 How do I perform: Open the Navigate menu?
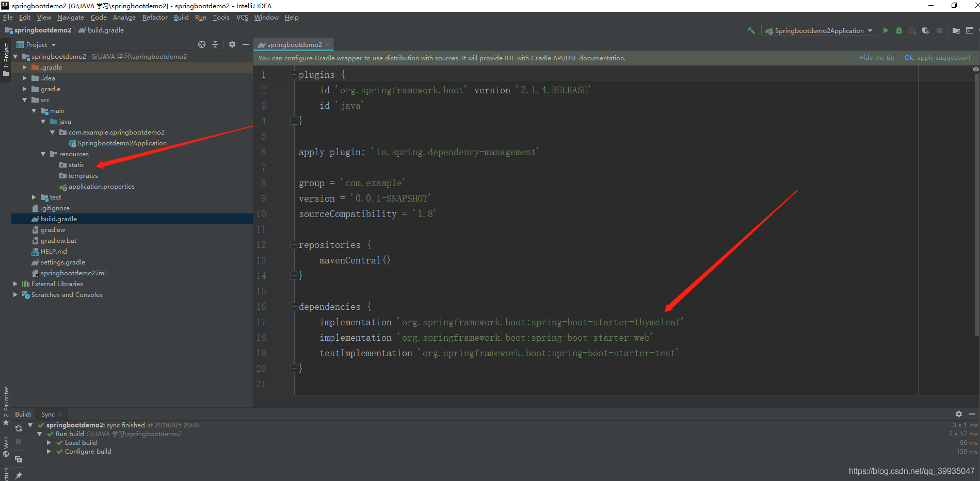71,18
